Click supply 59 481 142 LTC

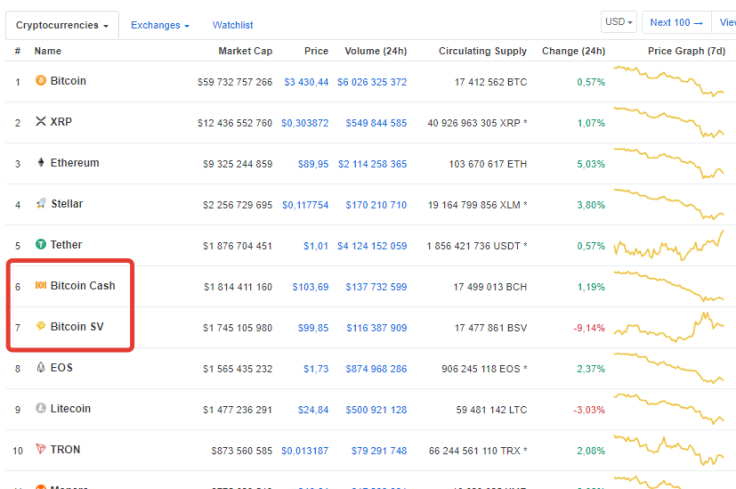(x=491, y=410)
